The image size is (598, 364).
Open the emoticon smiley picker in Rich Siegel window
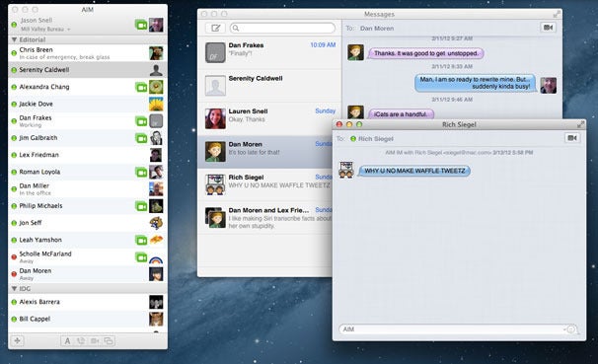tap(570, 329)
